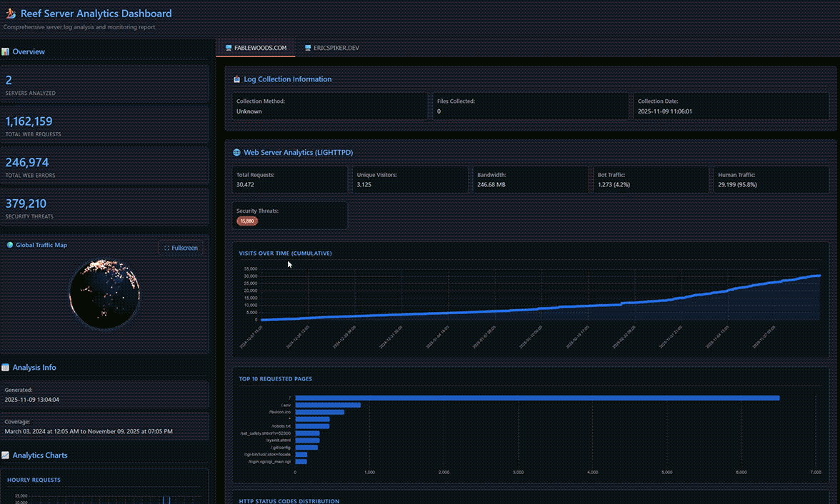Select the FABLEWOODS.COM tab
840x504 pixels.
click(255, 48)
